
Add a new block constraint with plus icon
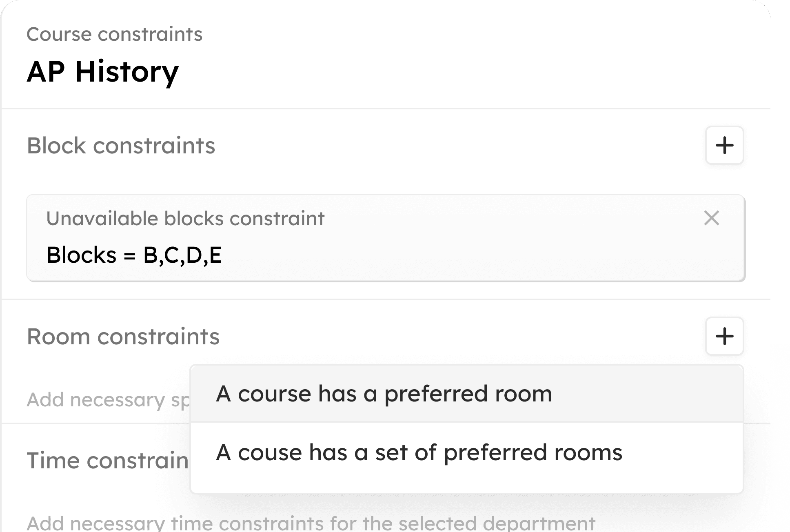pyautogui.click(x=724, y=145)
